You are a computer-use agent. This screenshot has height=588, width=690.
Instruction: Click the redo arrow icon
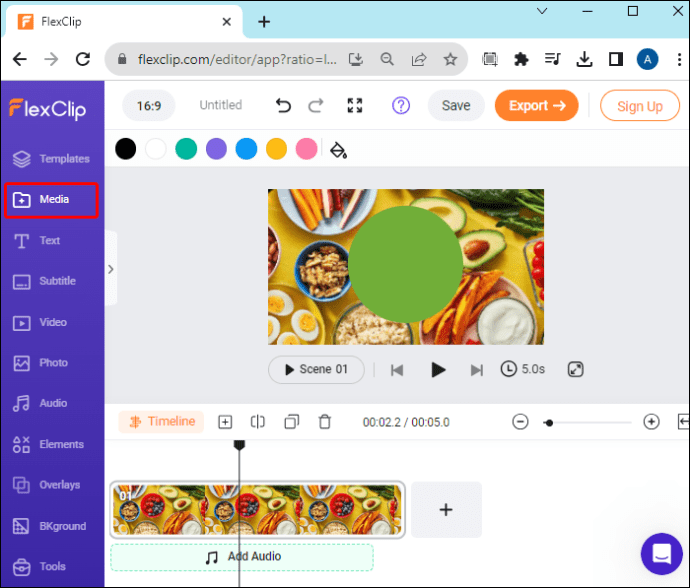tap(316, 106)
